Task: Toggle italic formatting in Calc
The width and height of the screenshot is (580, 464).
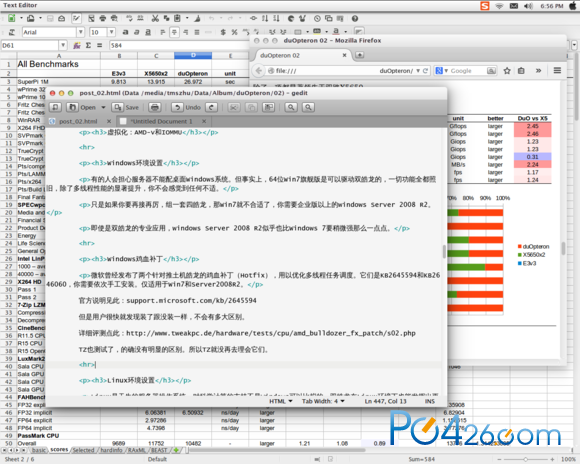Action: pos(136,32)
